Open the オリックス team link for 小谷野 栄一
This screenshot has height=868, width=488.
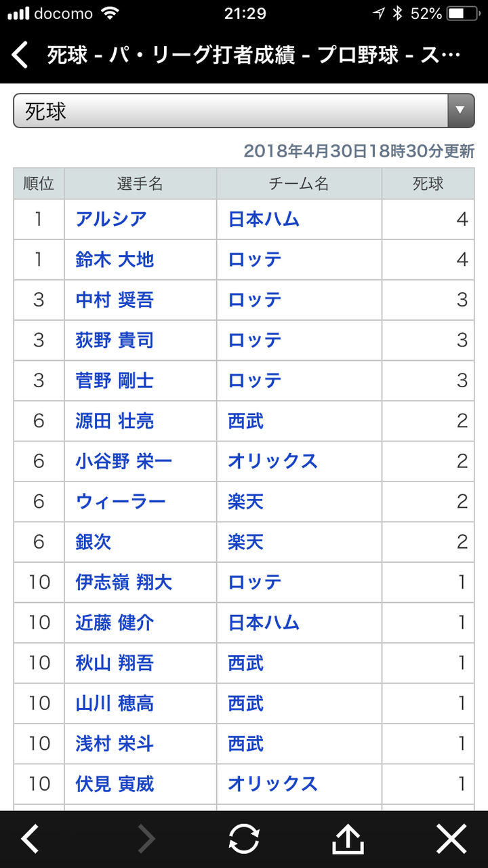tap(272, 461)
